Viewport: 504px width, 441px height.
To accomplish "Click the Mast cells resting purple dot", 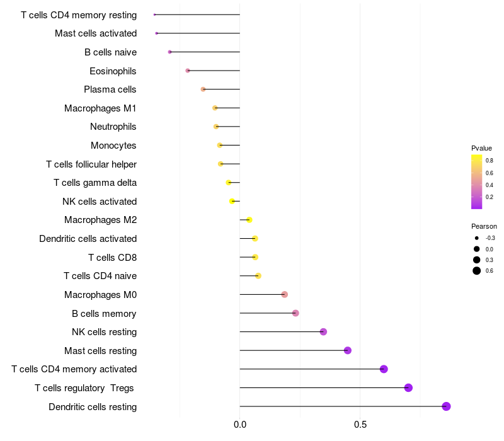I will click(347, 350).
